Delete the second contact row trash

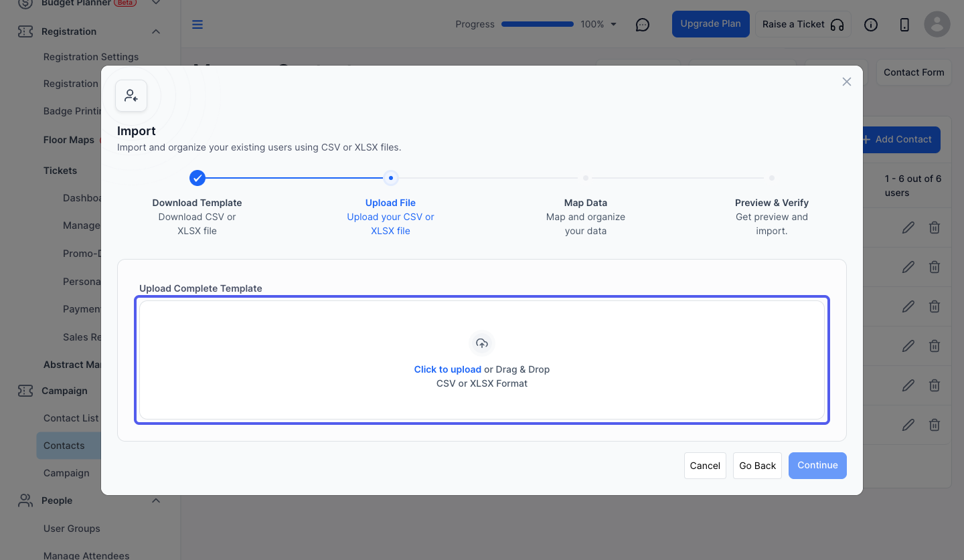click(x=935, y=267)
